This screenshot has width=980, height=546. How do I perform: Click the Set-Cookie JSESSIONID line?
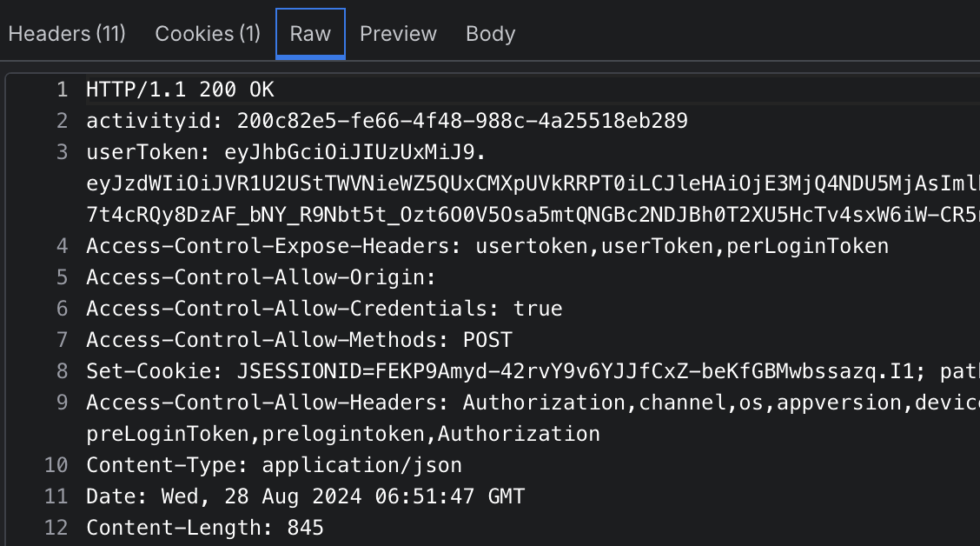pyautogui.click(x=521, y=371)
